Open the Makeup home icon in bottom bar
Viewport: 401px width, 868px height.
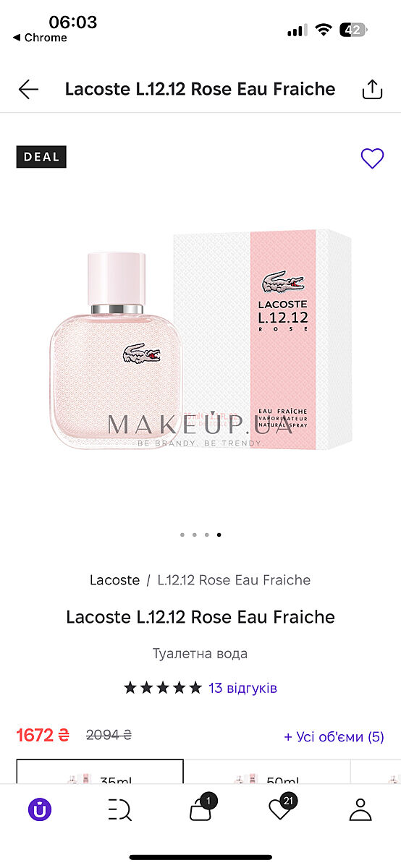[x=40, y=809]
